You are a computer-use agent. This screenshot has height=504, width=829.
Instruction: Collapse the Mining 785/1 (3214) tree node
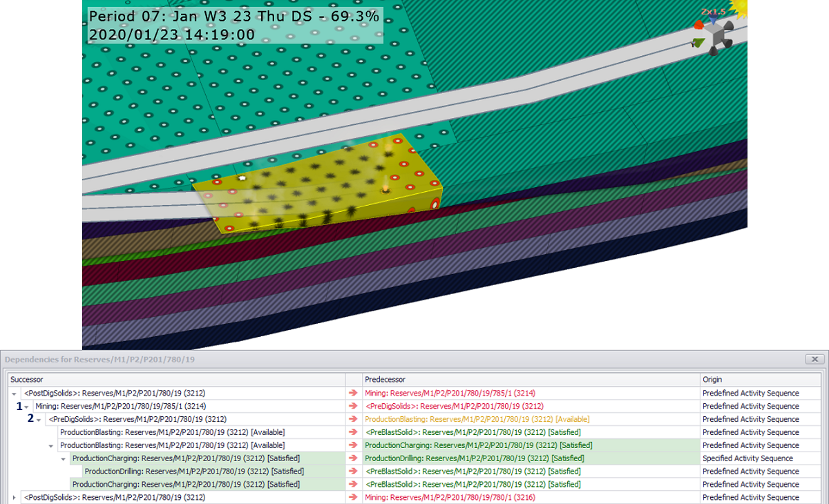[27, 407]
